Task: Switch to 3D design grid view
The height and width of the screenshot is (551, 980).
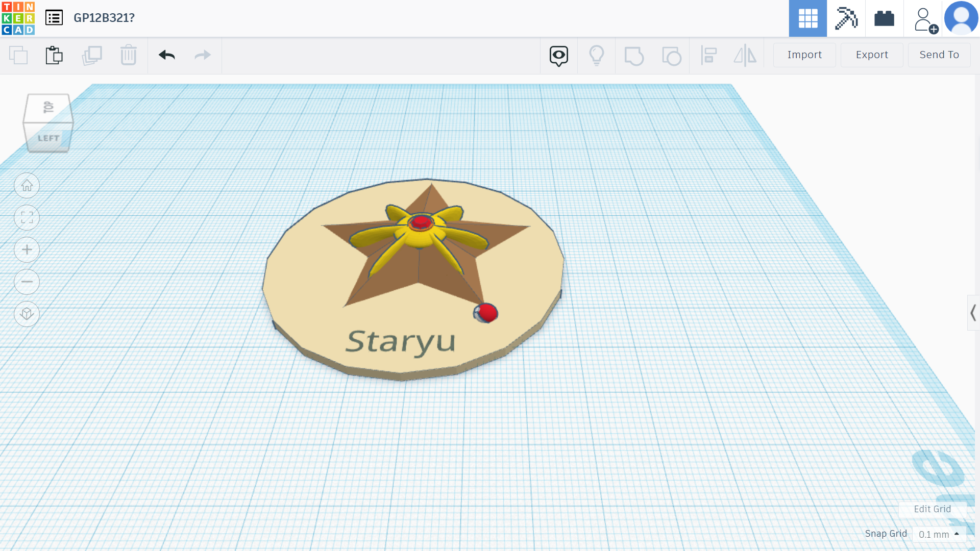Action: pyautogui.click(x=807, y=18)
